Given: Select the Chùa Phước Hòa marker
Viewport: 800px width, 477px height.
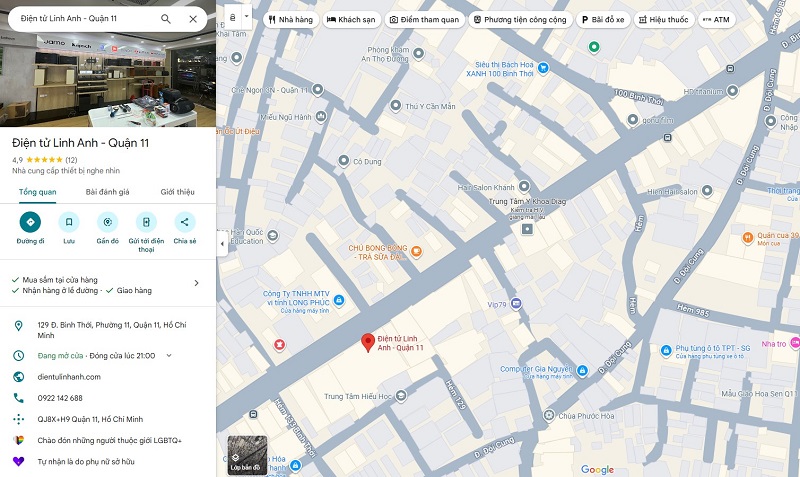Looking at the screenshot, I should coord(549,415).
